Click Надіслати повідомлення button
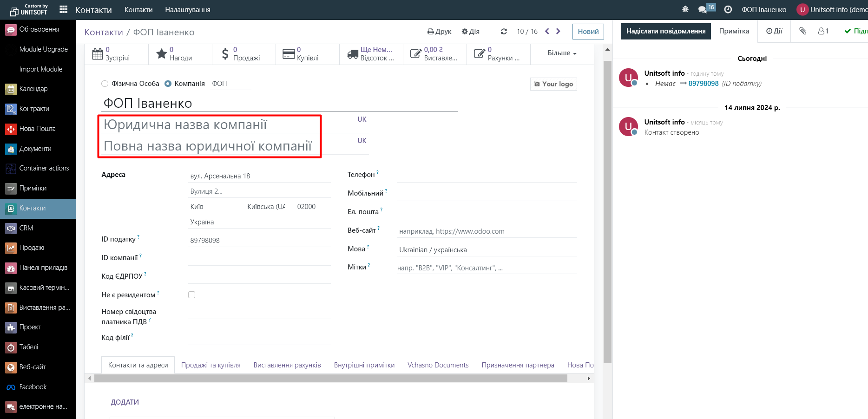The width and height of the screenshot is (868, 419). pos(665,31)
